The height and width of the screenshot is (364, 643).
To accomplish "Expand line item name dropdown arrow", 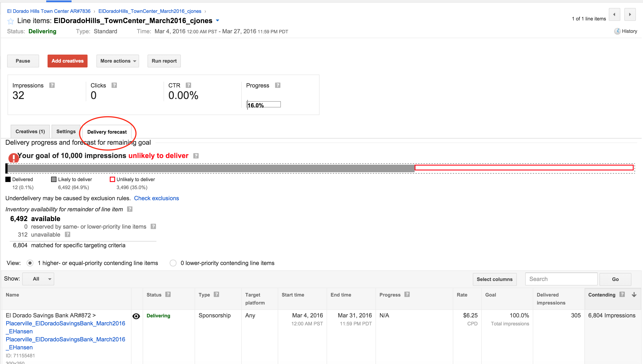I will [218, 20].
